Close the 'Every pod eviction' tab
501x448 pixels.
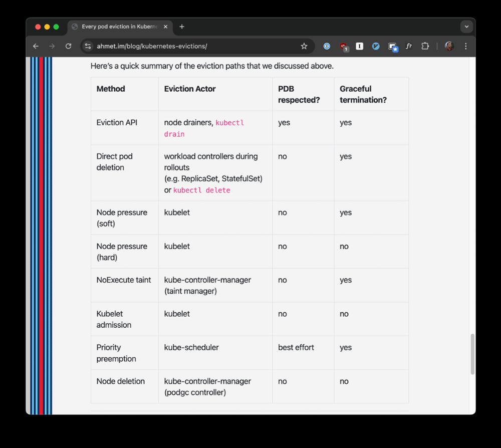click(165, 27)
